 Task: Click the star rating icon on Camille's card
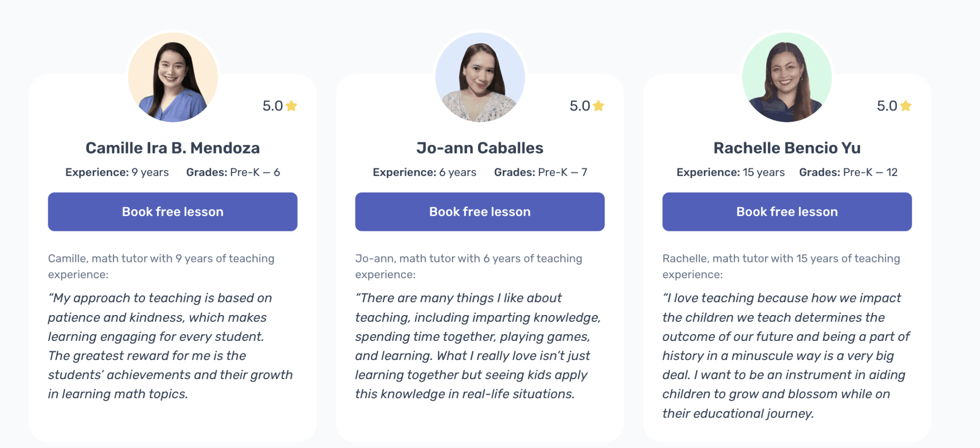(293, 106)
